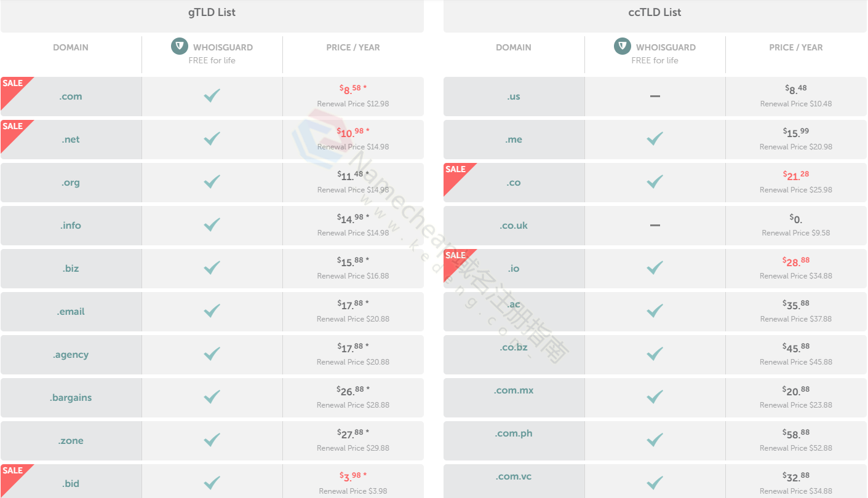Viewport: 868px width, 498px height.
Task: Click the WhoisGuard dash for .us
Action: 655,97
